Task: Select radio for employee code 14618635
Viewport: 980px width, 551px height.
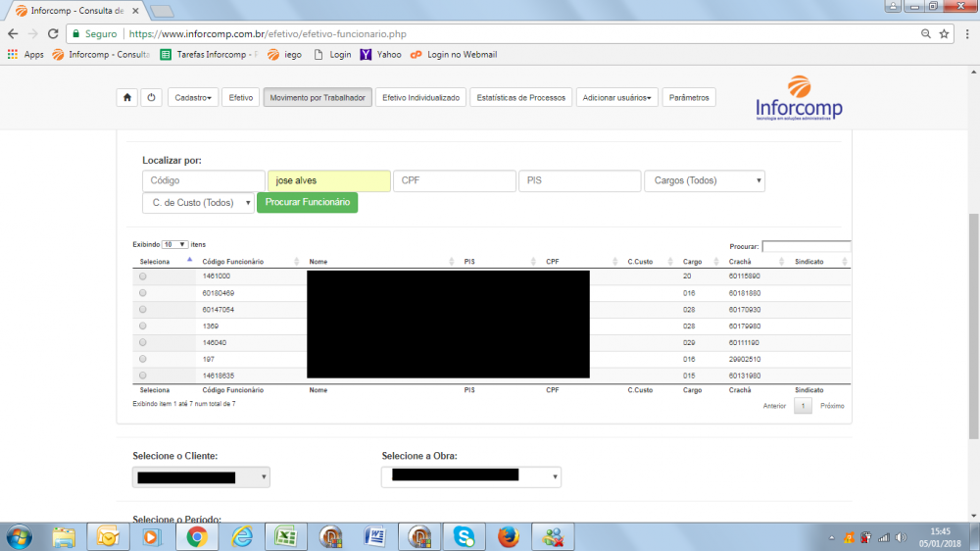Action: click(142, 376)
